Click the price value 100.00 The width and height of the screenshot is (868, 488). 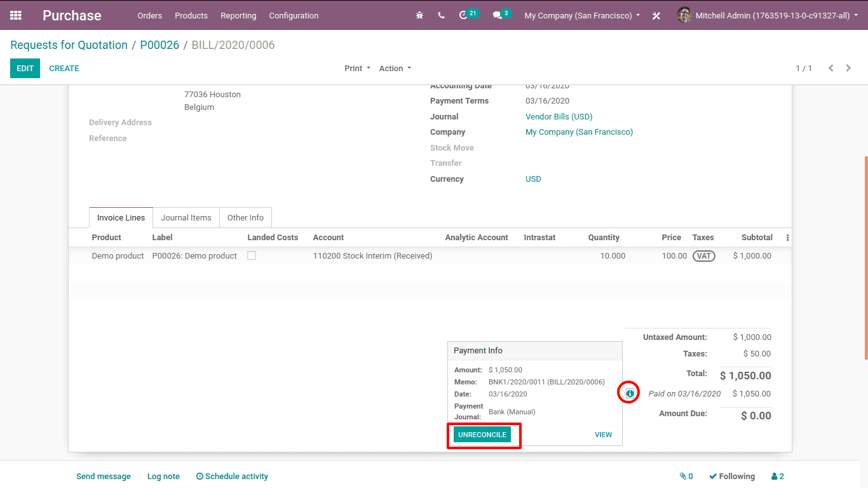(674, 256)
